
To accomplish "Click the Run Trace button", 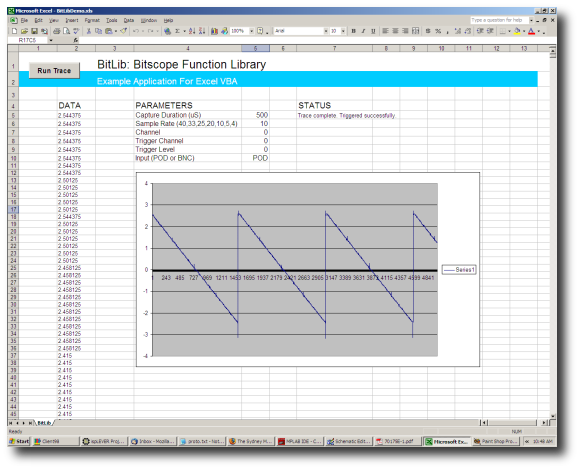I will (x=54, y=71).
